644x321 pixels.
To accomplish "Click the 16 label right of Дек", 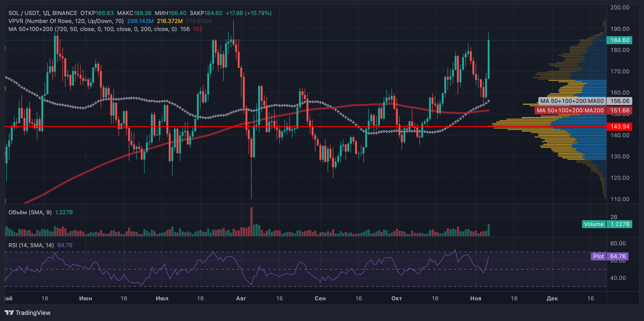I will pos(590,298).
